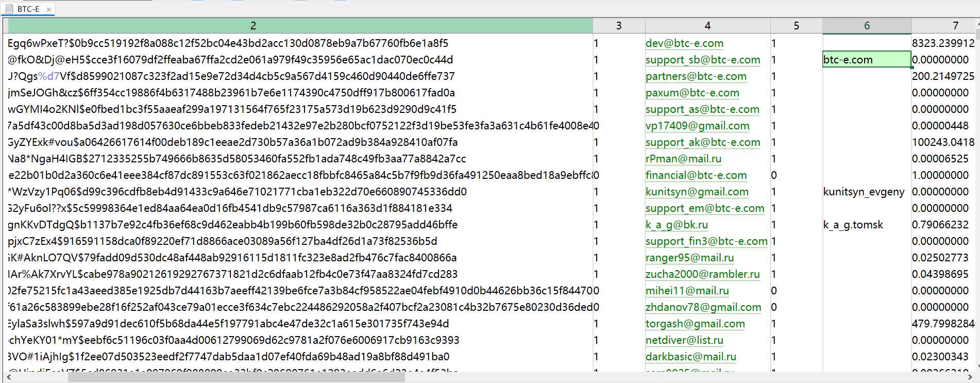Open the support_as@btc-e.com link
The height and width of the screenshot is (383, 980).
pyautogui.click(x=702, y=109)
